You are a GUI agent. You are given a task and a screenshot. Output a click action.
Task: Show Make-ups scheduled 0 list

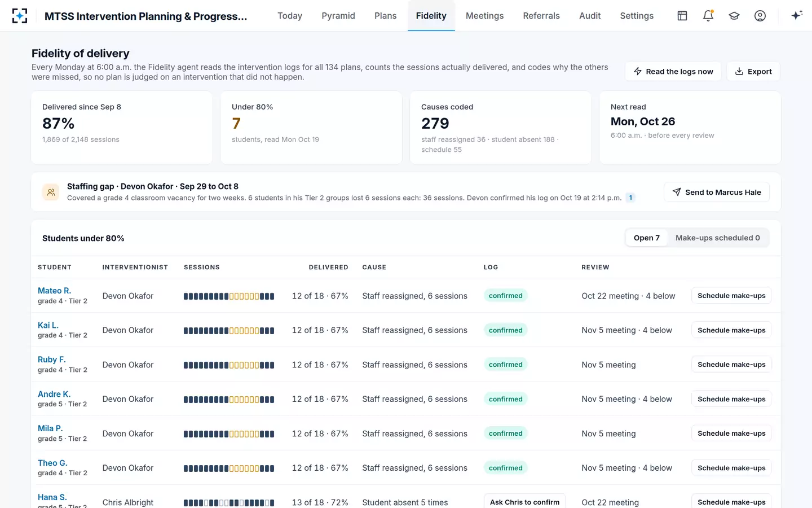pos(718,238)
